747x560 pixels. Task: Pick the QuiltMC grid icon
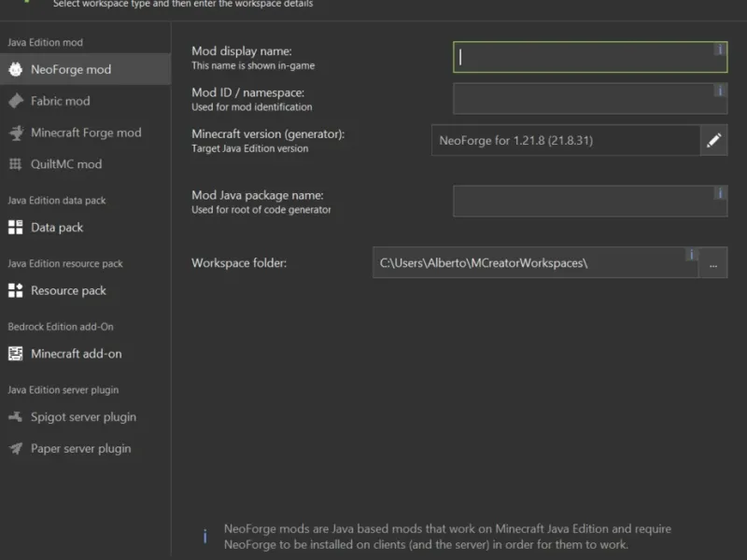pyautogui.click(x=15, y=164)
